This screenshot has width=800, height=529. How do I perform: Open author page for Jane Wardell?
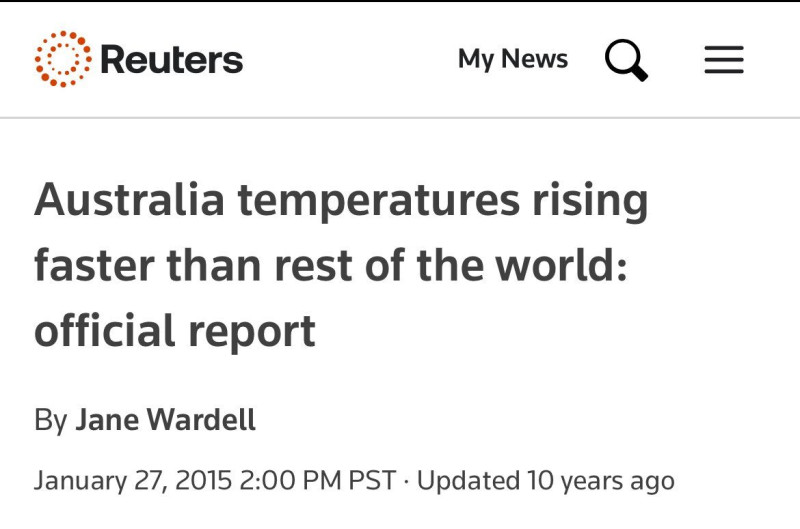(x=165, y=420)
